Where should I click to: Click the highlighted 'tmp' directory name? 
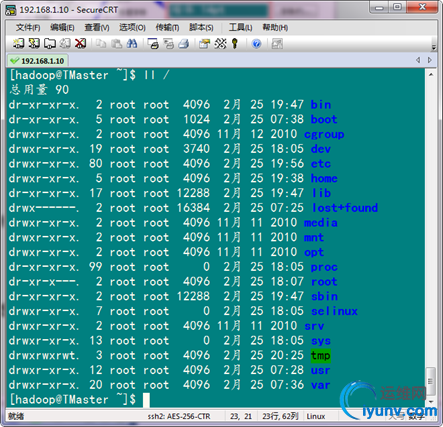click(321, 356)
